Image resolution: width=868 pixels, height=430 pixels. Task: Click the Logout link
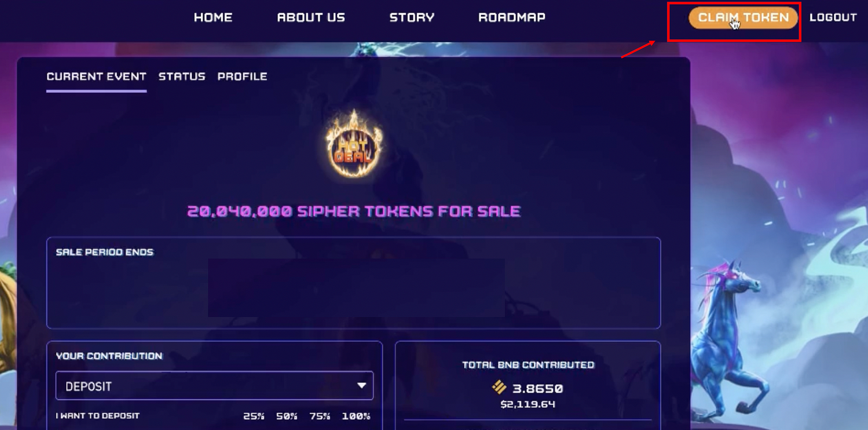(x=833, y=17)
